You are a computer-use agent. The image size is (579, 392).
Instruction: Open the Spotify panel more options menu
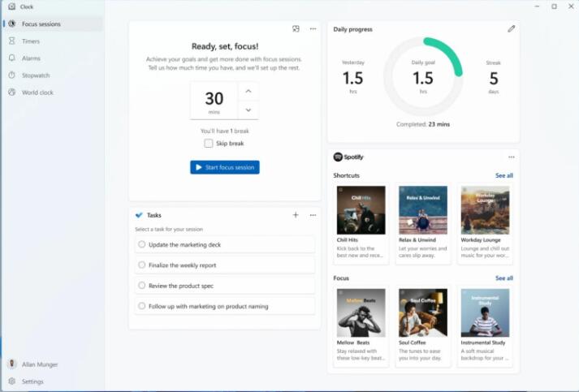[511, 157]
